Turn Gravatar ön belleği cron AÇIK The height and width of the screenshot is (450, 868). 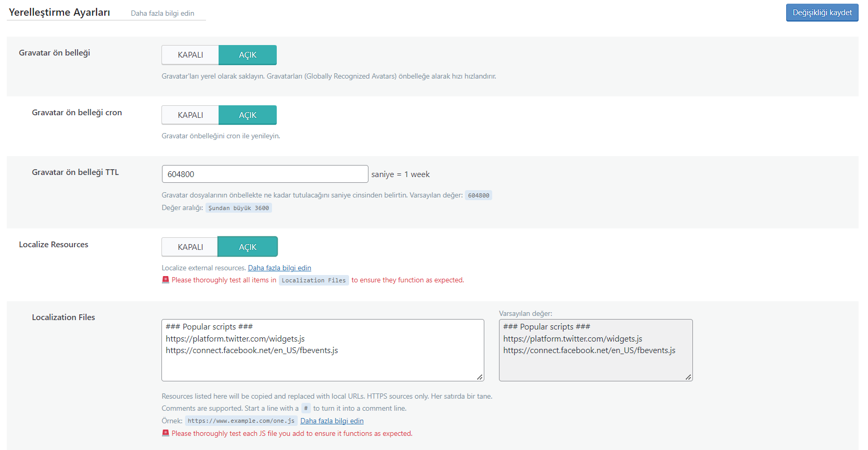pos(247,115)
